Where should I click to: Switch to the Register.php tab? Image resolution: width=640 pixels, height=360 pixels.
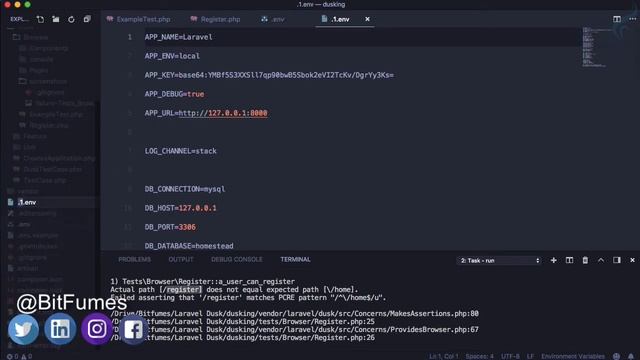click(x=216, y=19)
